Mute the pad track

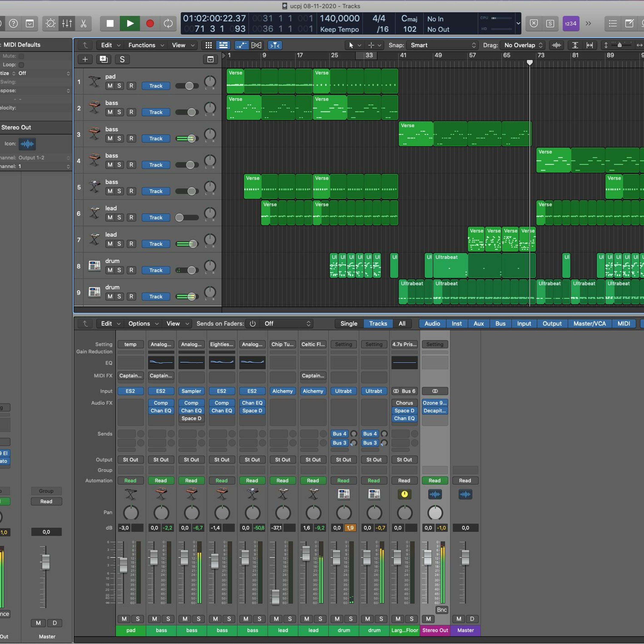(x=110, y=86)
